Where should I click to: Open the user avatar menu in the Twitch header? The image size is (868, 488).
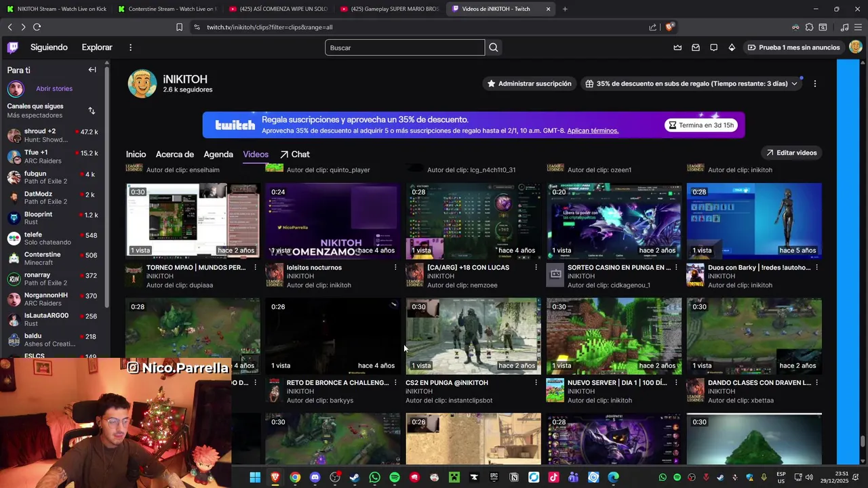pyautogui.click(x=855, y=47)
